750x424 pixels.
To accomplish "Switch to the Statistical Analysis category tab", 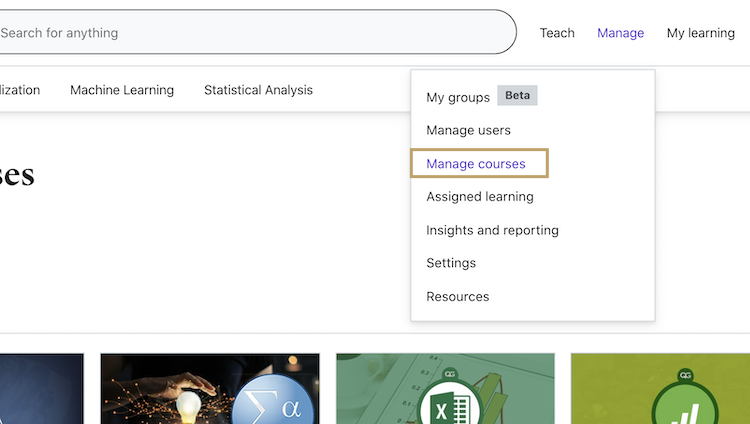I will [x=258, y=90].
